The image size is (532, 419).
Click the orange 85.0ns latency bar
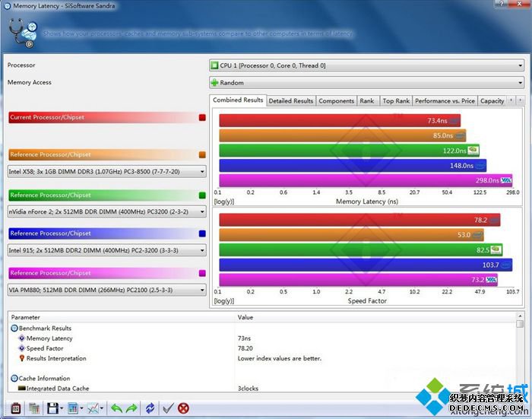tap(342, 135)
